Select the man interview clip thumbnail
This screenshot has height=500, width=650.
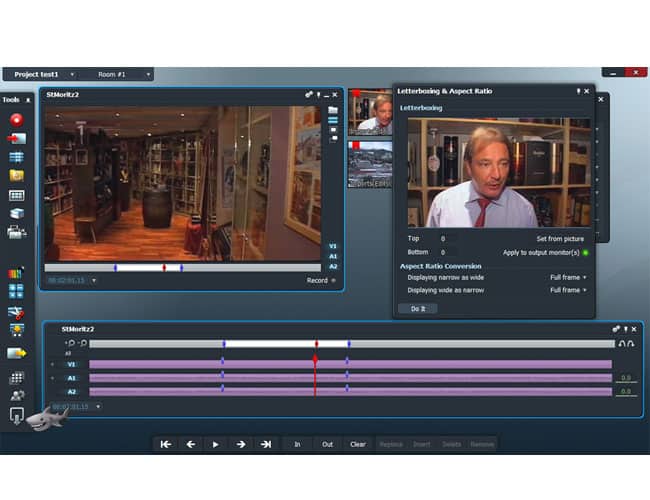(370, 112)
